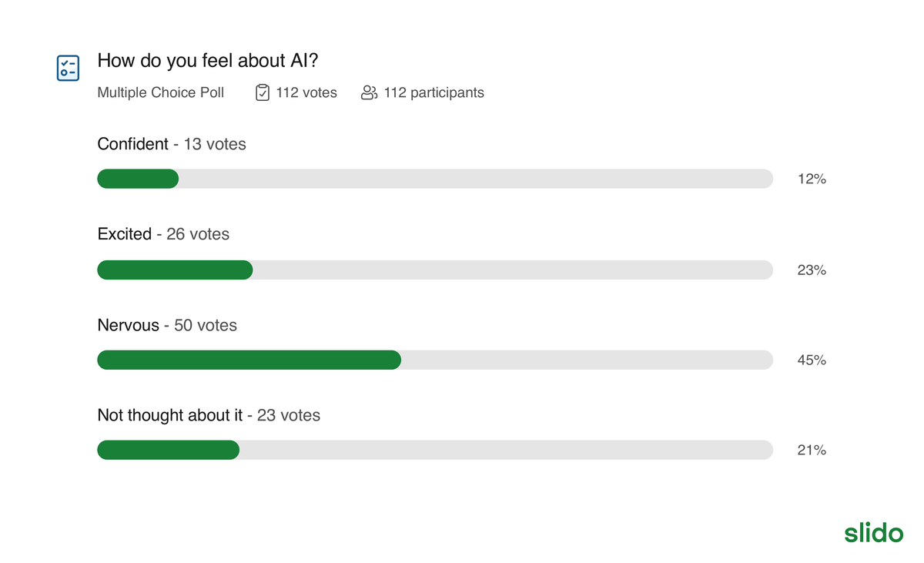This screenshot has height=563, width=924.
Task: Click the Nervous green progress bar
Action: click(x=249, y=360)
